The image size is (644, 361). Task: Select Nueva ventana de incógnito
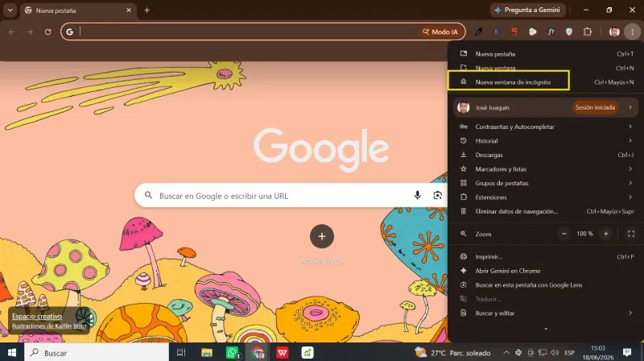[x=545, y=82]
